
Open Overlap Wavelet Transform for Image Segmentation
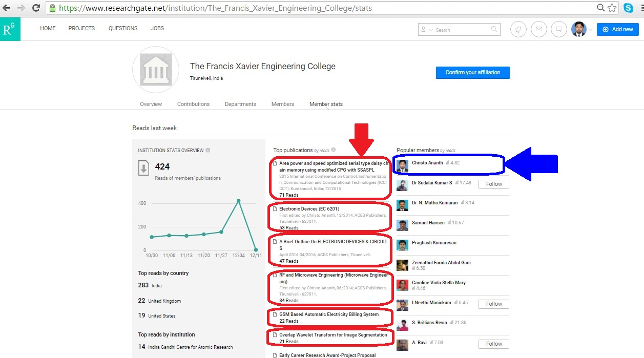pos(333,335)
